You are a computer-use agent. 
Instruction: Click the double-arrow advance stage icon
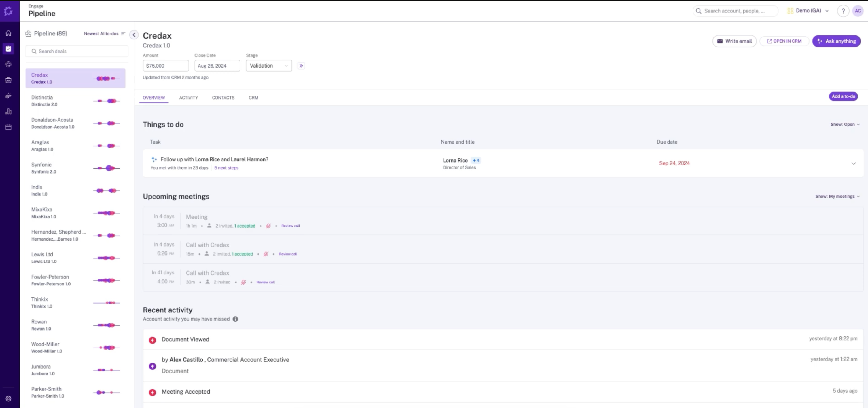point(301,66)
